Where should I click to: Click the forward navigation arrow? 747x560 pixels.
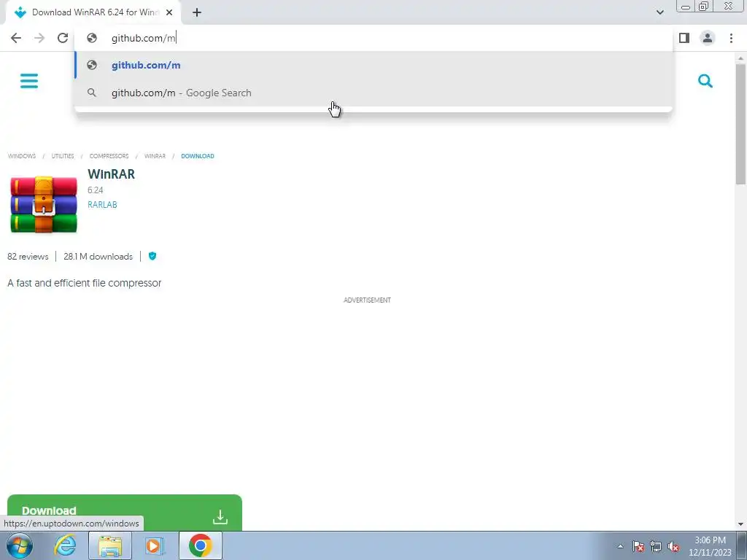point(39,38)
